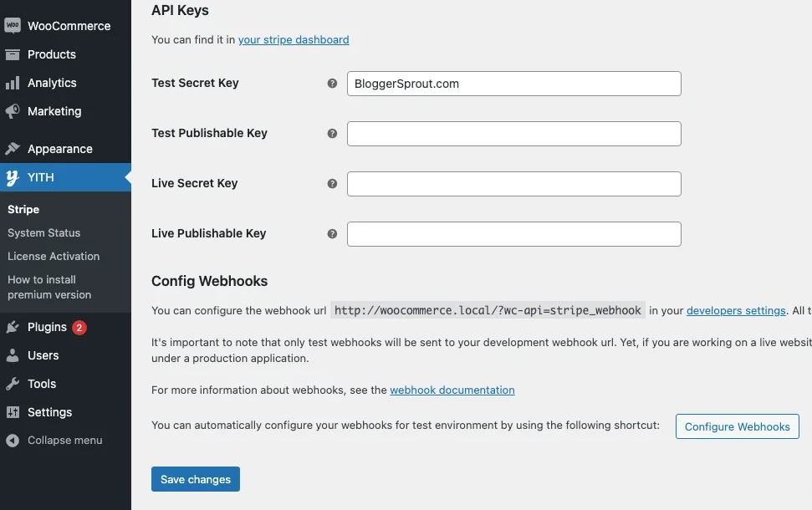Click the Save changes button

click(195, 479)
